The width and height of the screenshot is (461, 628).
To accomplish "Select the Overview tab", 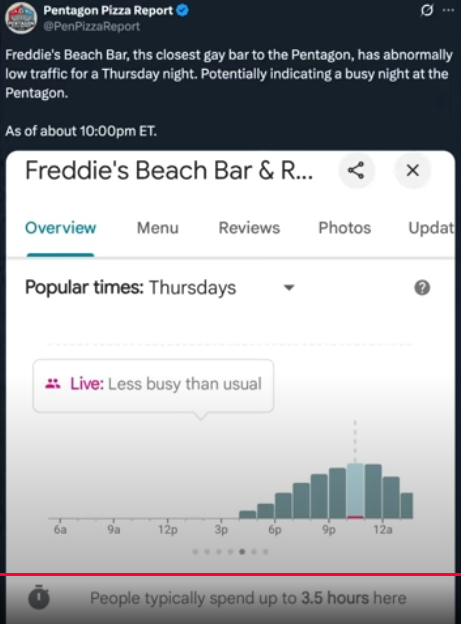I will (x=60, y=228).
